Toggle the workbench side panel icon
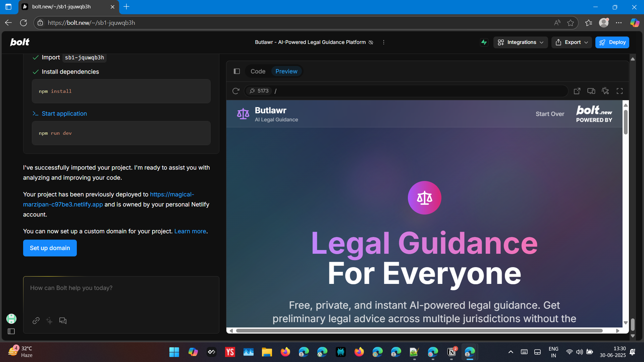644x362 pixels. click(237, 71)
